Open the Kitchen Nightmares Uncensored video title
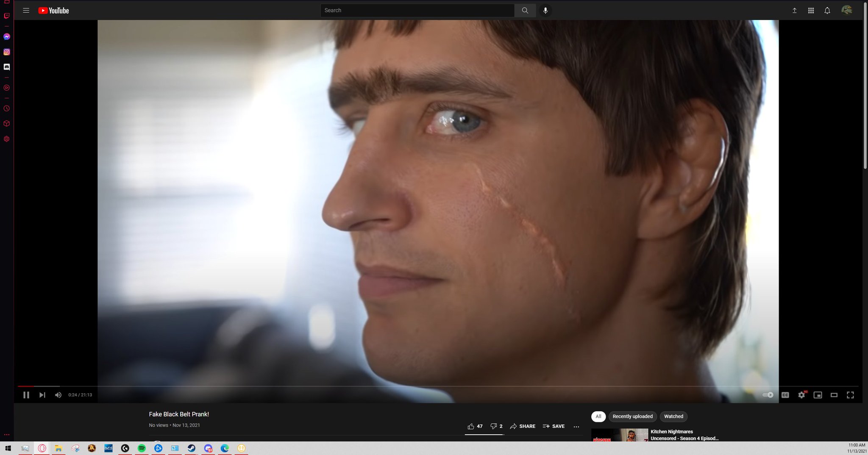This screenshot has width=868, height=455. [x=684, y=435]
